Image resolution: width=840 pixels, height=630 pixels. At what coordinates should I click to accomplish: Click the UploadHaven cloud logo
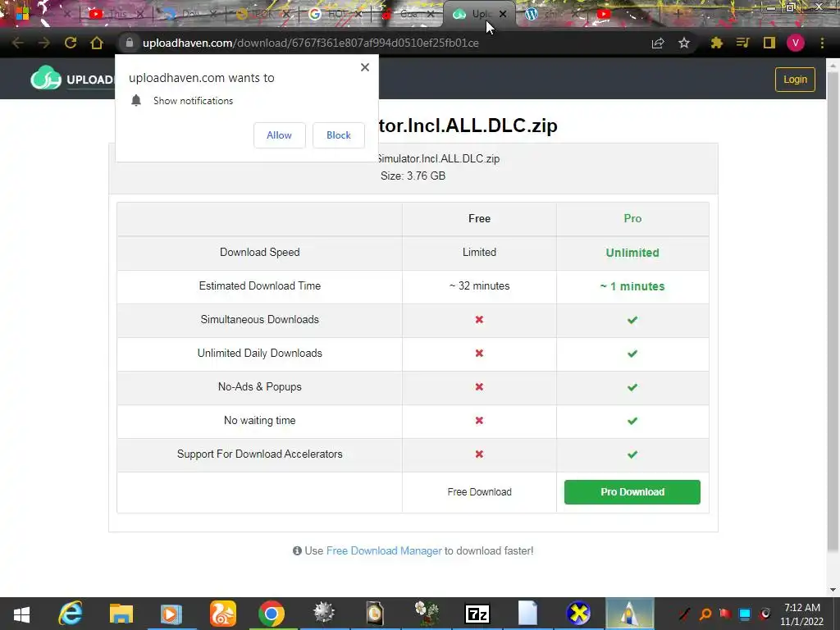click(x=46, y=78)
